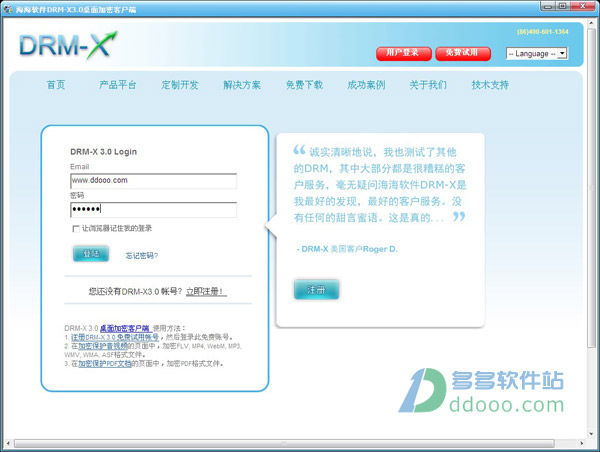Viewport: 600px width, 452px height.
Task: Click the horizontal scrollbar thumb
Action: point(284,444)
